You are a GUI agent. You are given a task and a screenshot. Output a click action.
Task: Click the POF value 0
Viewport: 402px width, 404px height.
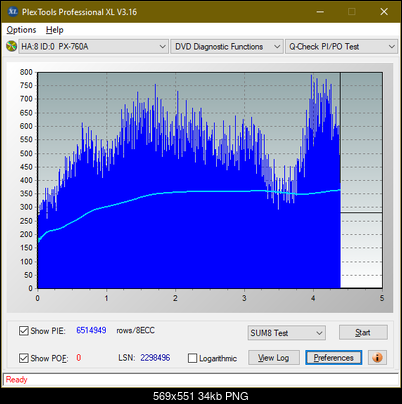79,358
